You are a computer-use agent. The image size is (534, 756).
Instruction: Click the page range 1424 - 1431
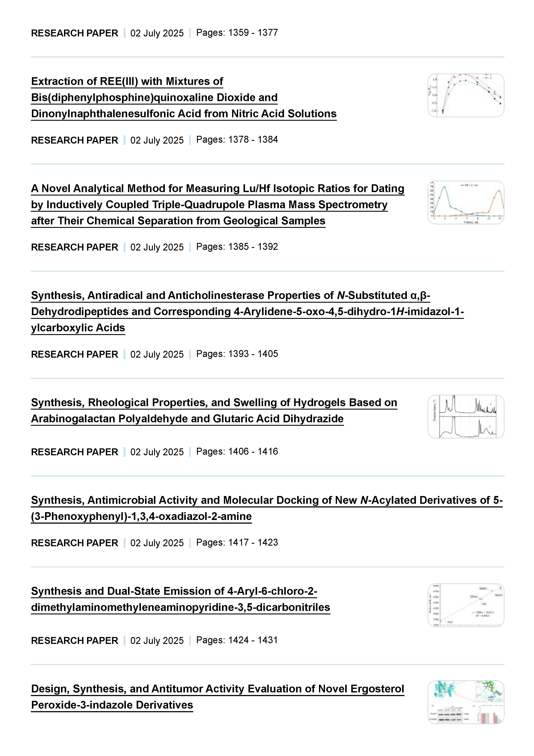tap(237, 640)
